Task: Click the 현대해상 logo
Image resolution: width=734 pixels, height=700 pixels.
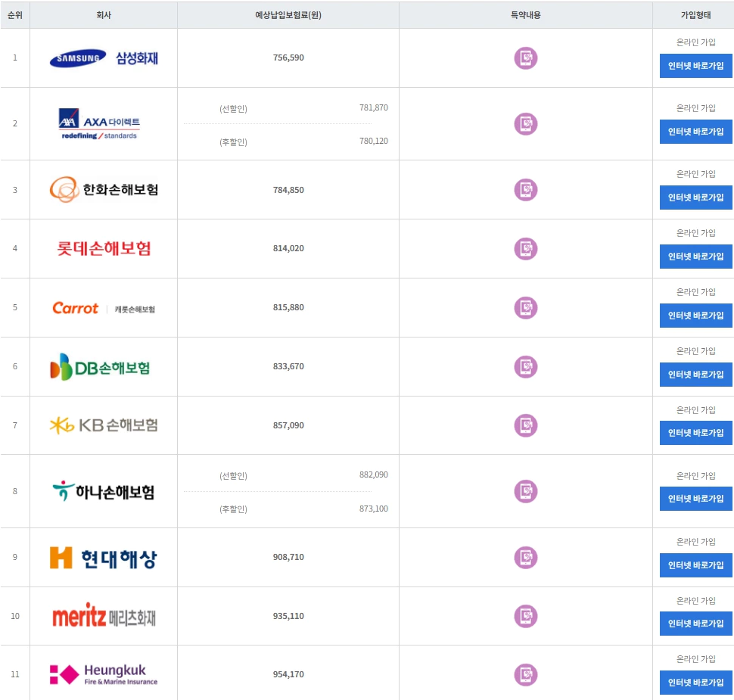Action: click(104, 558)
